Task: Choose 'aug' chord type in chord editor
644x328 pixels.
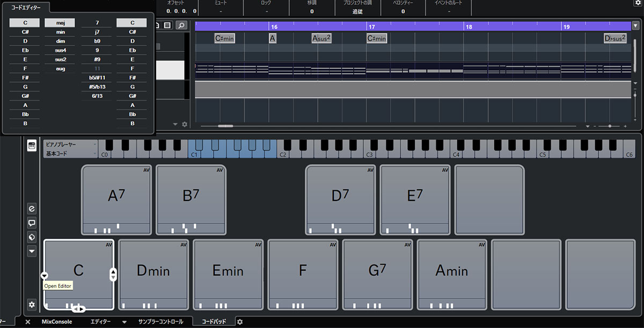Action: pos(61,69)
